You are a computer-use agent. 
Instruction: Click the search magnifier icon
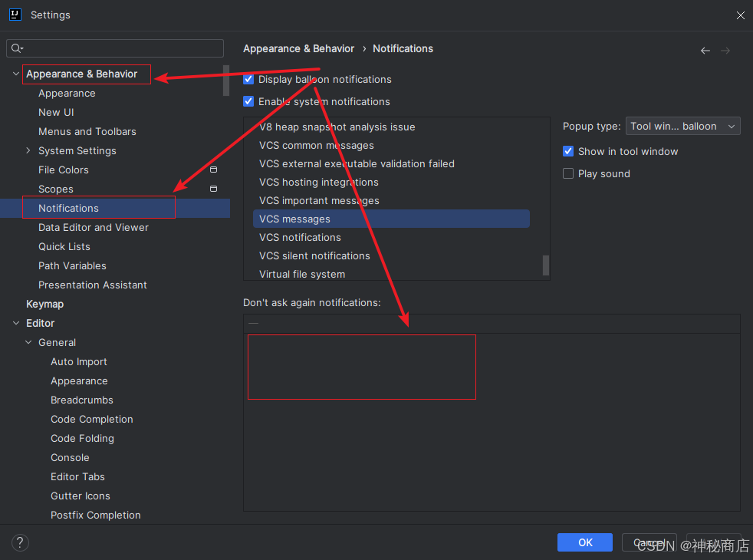coord(17,48)
